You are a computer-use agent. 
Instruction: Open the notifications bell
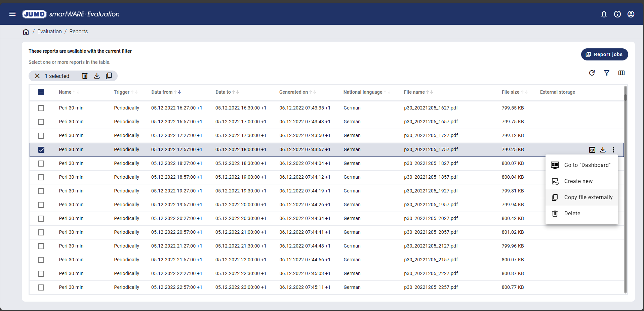[604, 14]
